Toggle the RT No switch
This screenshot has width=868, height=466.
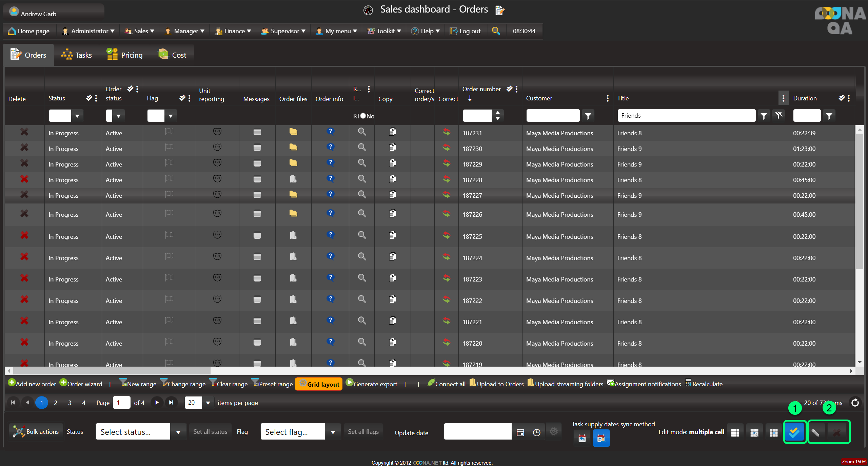pyautogui.click(x=363, y=116)
